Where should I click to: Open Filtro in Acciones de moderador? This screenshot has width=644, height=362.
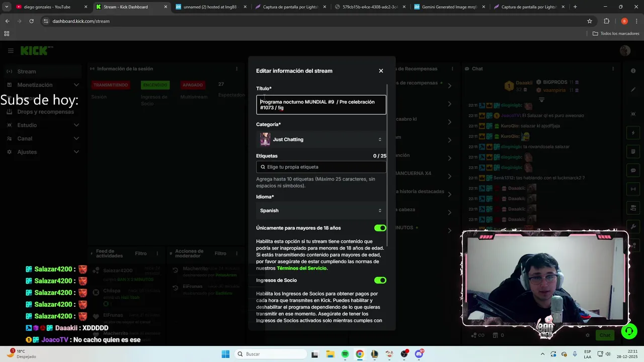(x=220, y=253)
